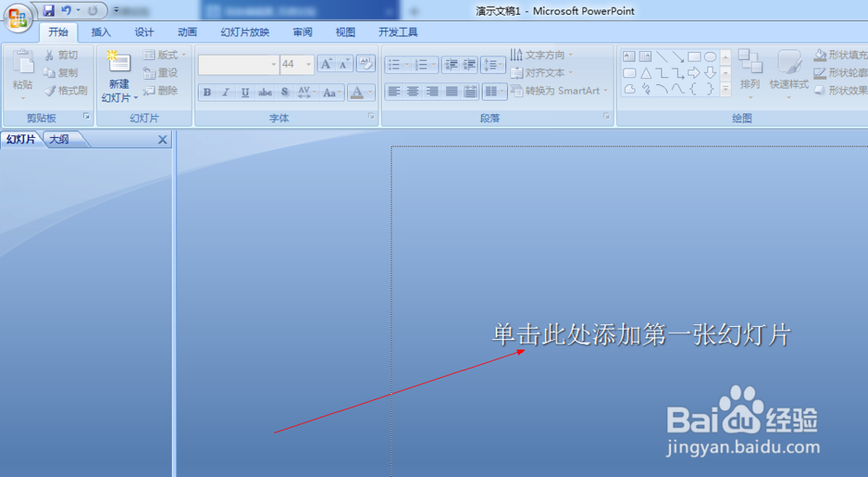The image size is (868, 477).
Task: Click 复制 copy button
Action: [61, 73]
